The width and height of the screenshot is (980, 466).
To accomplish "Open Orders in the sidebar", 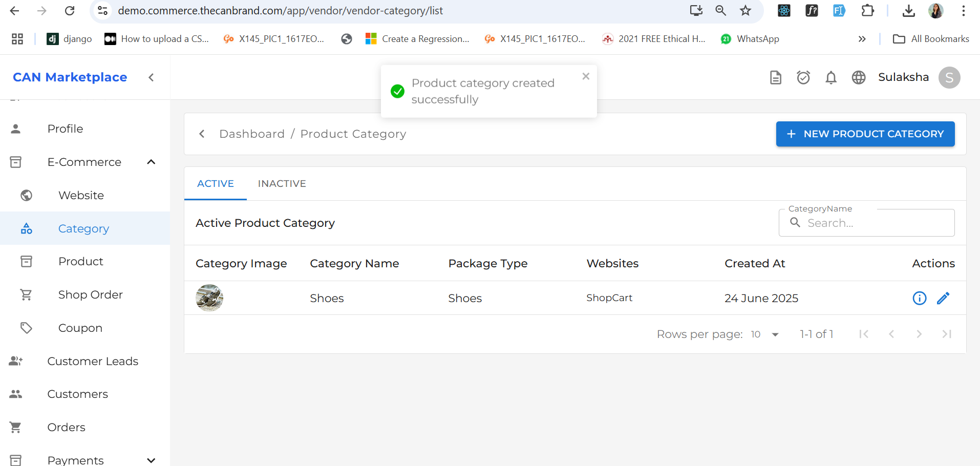I will tap(85, 427).
